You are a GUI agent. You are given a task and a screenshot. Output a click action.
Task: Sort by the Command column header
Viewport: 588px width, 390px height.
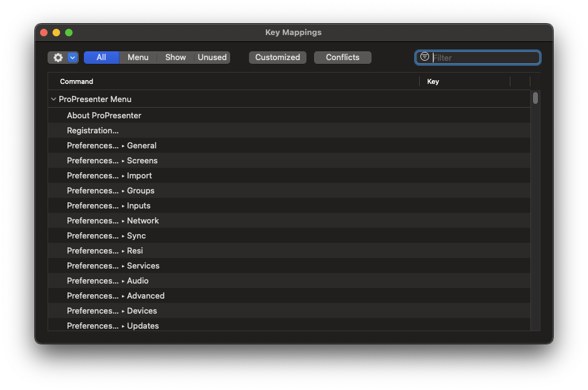pos(233,81)
